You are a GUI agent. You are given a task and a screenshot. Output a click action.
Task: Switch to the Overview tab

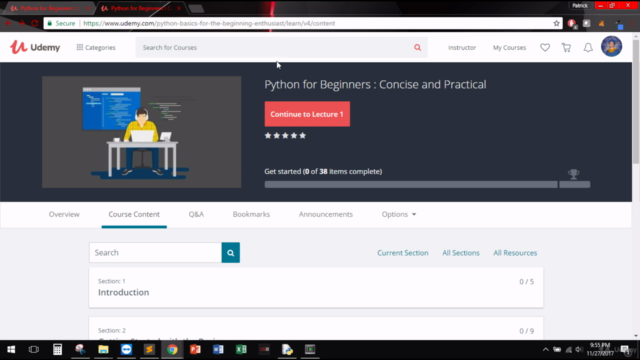tap(64, 214)
